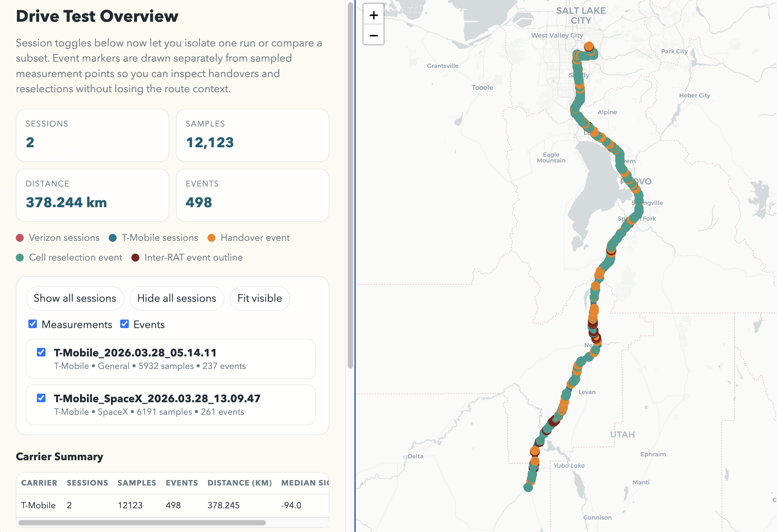777x532 pixels.
Task: Click the southernmost teal route marker
Action: pos(528,487)
